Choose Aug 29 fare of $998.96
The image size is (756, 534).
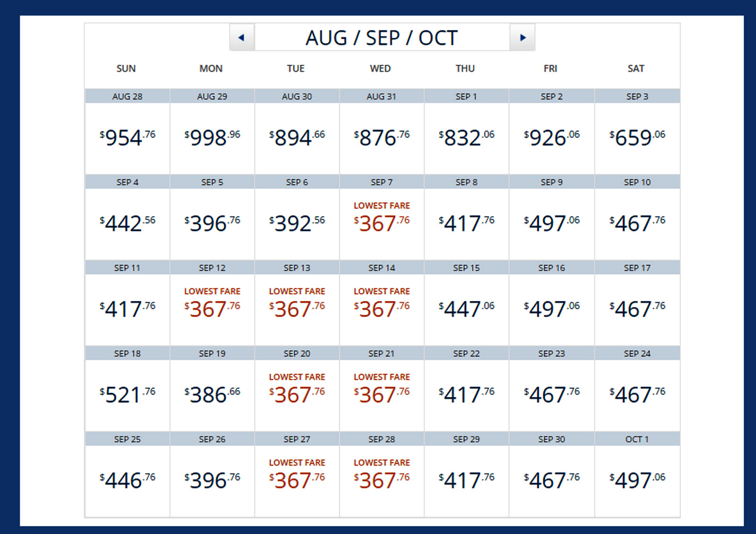click(212, 138)
